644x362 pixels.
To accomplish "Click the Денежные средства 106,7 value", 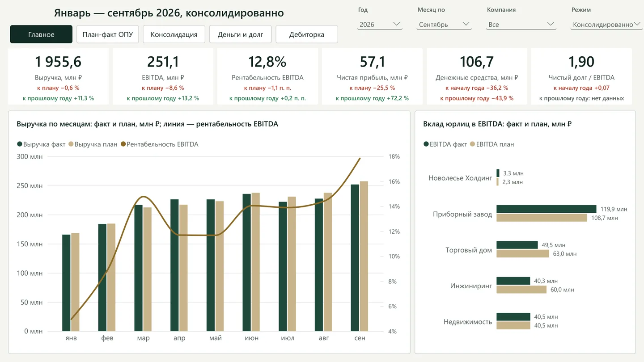I will (477, 62).
